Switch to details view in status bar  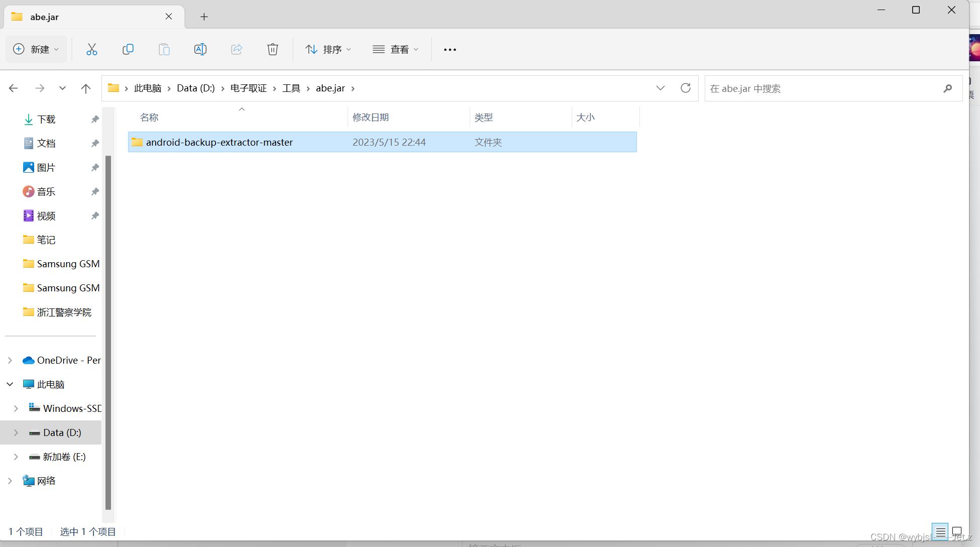pyautogui.click(x=941, y=531)
